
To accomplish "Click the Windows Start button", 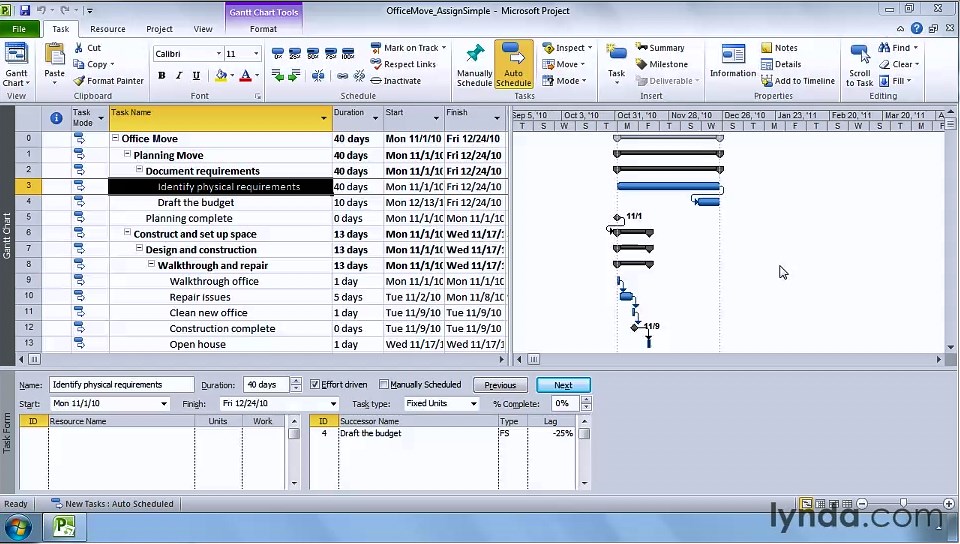I will (x=18, y=526).
